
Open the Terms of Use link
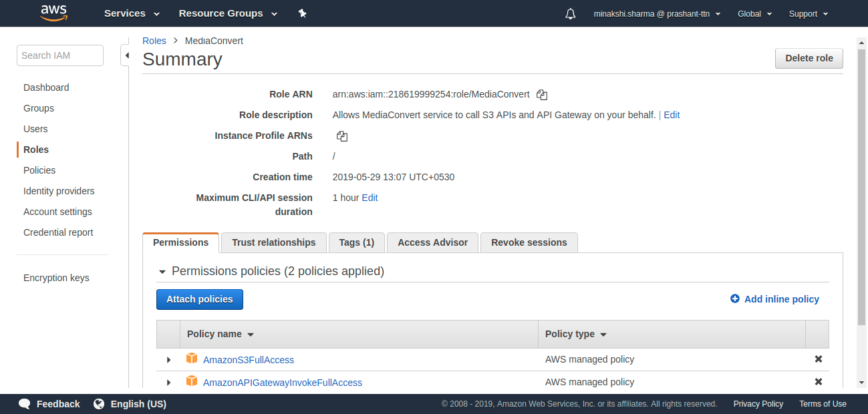[x=823, y=404]
